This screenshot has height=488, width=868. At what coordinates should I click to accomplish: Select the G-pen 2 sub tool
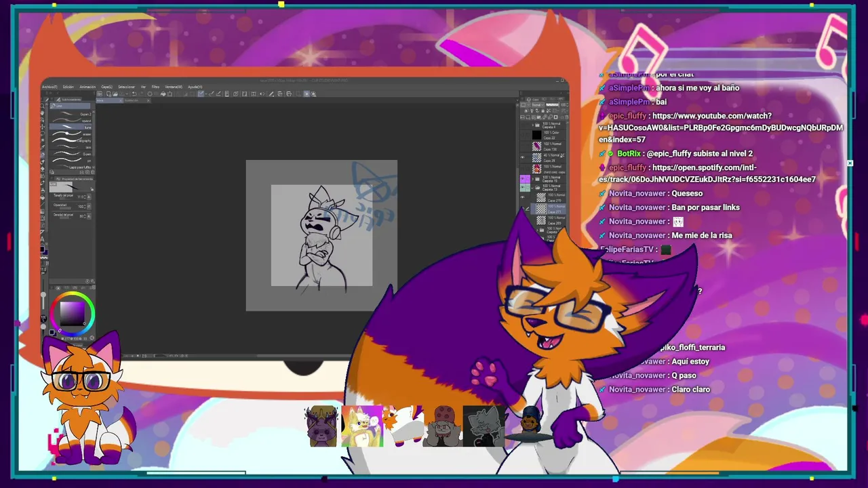pyautogui.click(x=71, y=113)
